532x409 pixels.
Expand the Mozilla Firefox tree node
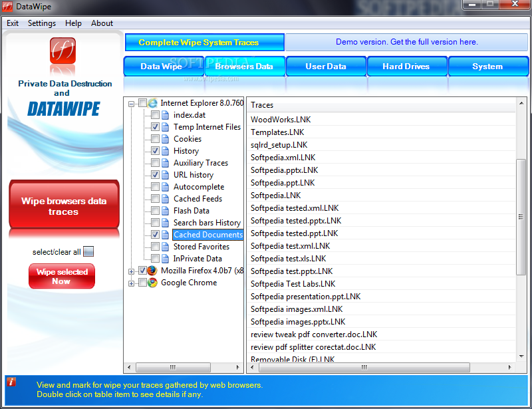tap(131, 271)
